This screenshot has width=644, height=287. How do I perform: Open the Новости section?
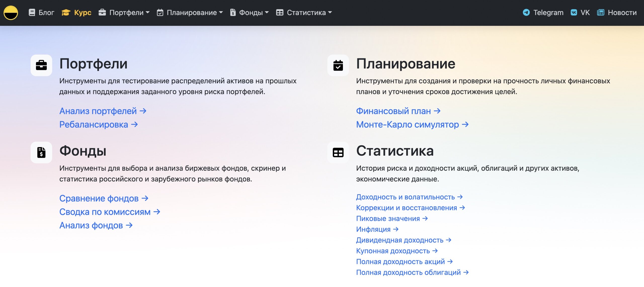click(617, 12)
